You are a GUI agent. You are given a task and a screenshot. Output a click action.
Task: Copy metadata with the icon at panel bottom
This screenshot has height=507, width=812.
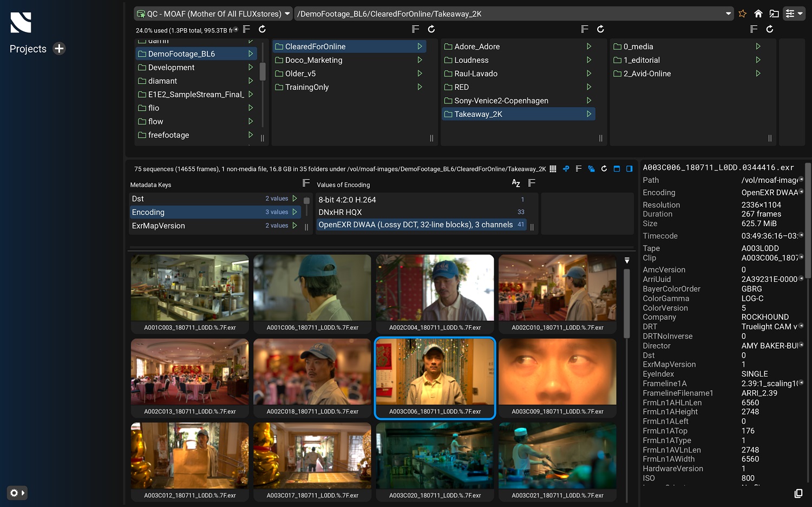pyautogui.click(x=798, y=493)
